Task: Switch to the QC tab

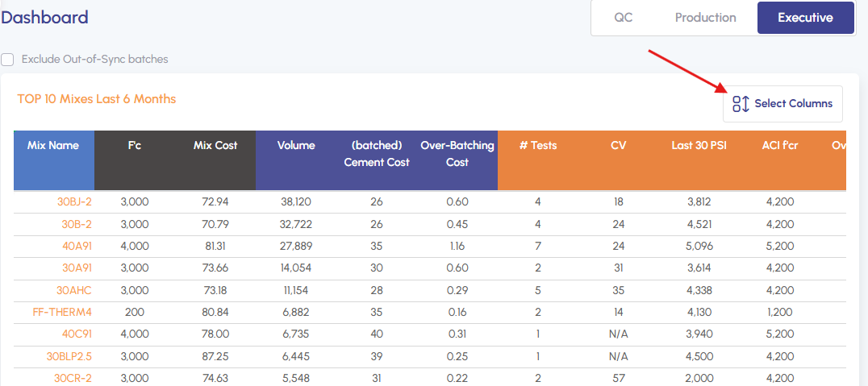Action: point(623,18)
